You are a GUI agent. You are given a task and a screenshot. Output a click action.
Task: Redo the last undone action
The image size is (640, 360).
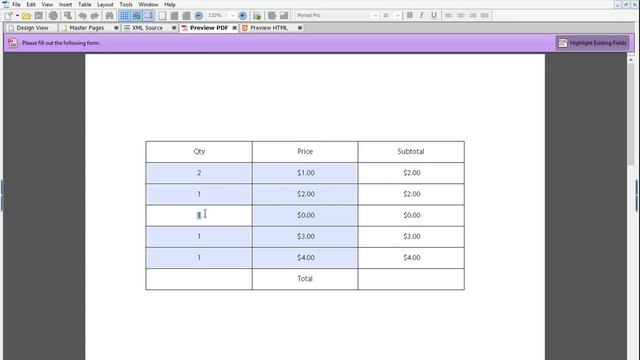pos(95,16)
